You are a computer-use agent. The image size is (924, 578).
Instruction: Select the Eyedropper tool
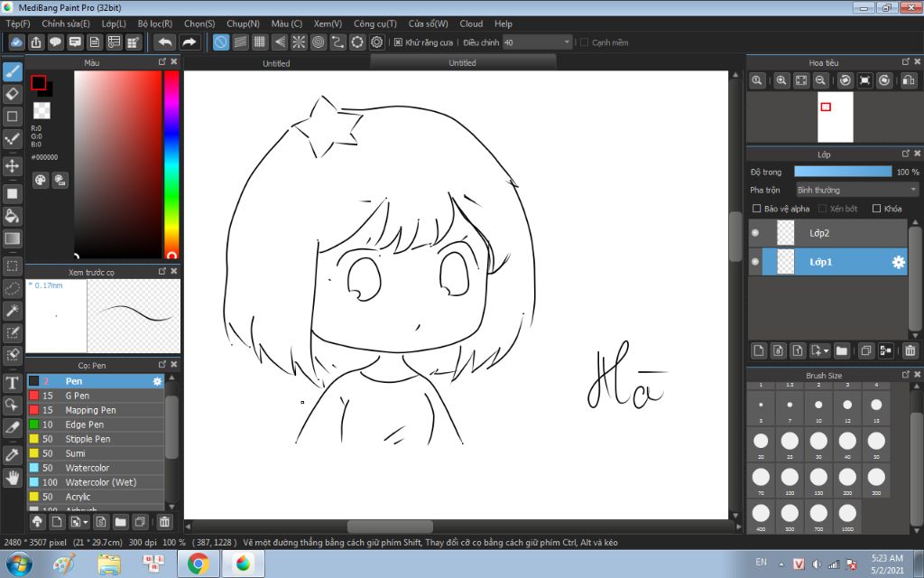(x=13, y=455)
